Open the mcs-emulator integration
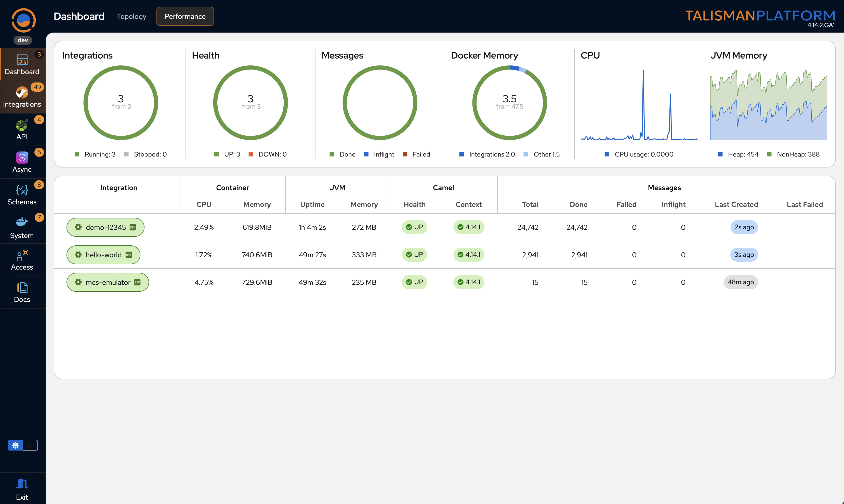844x504 pixels. click(108, 282)
